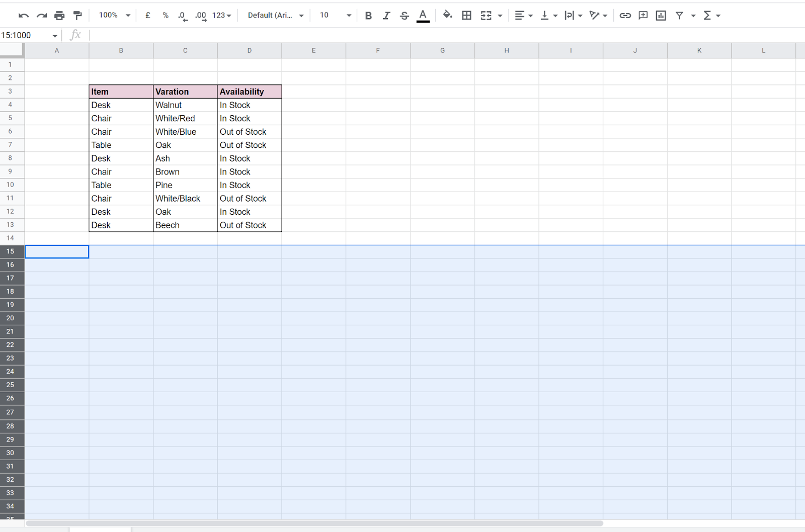Open the zoom level dropdown
Image resolution: width=805 pixels, height=532 pixels.
pyautogui.click(x=113, y=15)
